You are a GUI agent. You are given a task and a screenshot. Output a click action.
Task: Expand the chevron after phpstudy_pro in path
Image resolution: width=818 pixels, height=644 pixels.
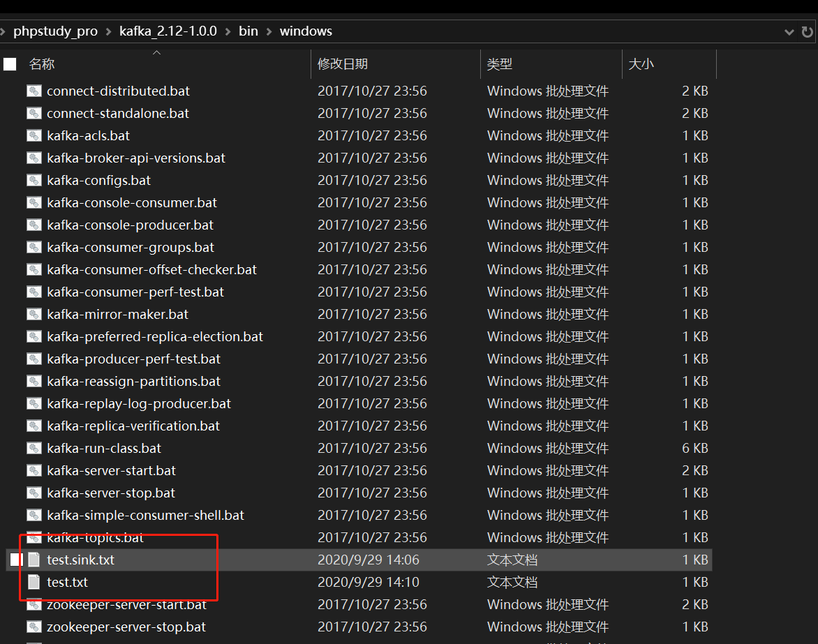[x=108, y=32]
